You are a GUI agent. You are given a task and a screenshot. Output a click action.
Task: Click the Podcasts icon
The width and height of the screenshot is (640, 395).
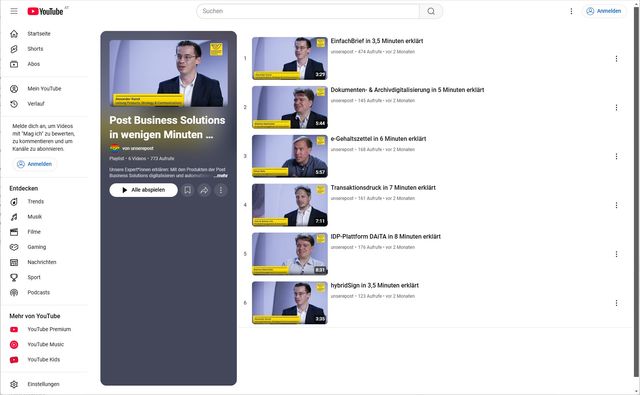pyautogui.click(x=14, y=293)
